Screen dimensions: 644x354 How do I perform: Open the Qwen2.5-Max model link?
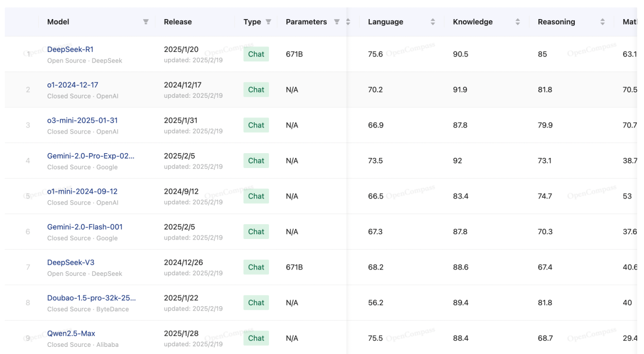[71, 333]
